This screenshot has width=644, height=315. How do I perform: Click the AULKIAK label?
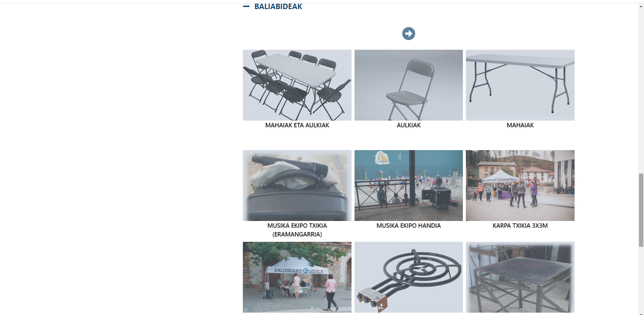click(x=409, y=125)
